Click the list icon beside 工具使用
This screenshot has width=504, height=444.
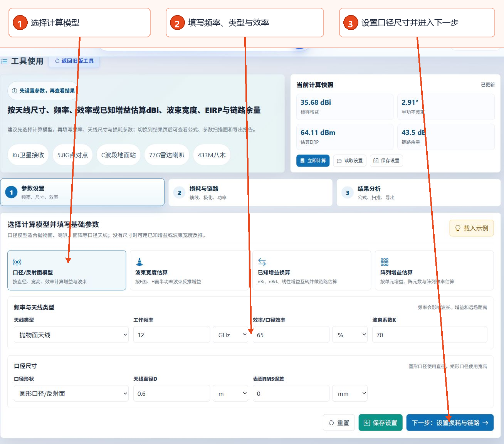click(x=4, y=61)
